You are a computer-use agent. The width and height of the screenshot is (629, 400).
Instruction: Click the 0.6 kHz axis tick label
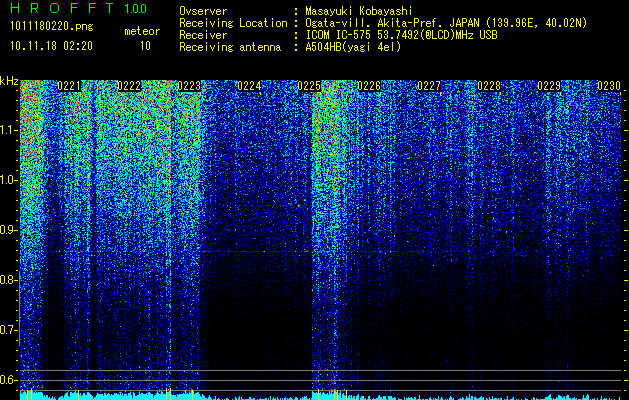9,380
